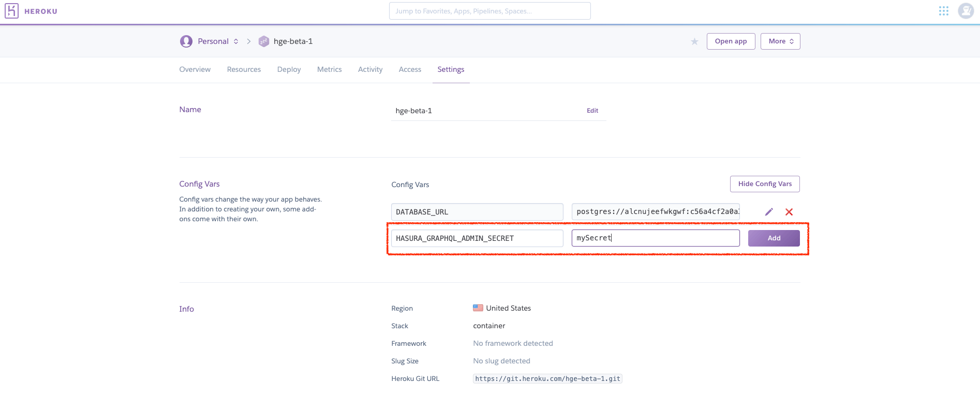Click the HASURA_GRAPHQL_ADMIN_SECRET key field

(x=477, y=238)
